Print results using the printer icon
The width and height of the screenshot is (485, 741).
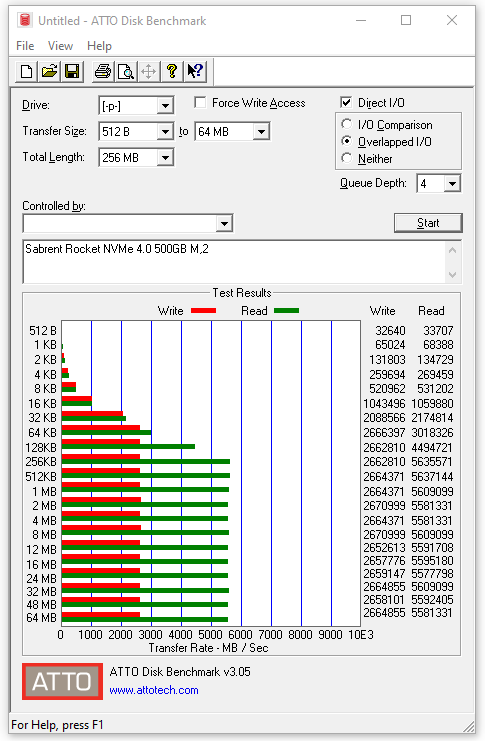pyautogui.click(x=103, y=71)
